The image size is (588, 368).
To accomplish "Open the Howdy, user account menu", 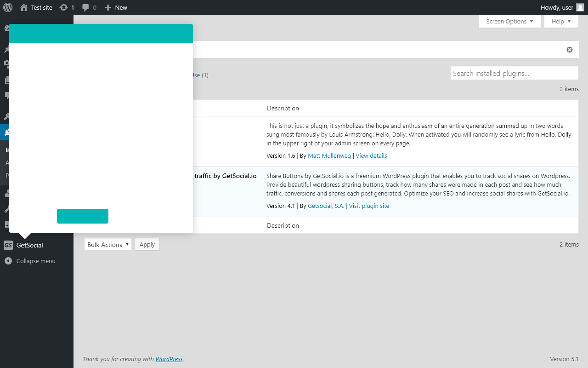I will tap(562, 7).
